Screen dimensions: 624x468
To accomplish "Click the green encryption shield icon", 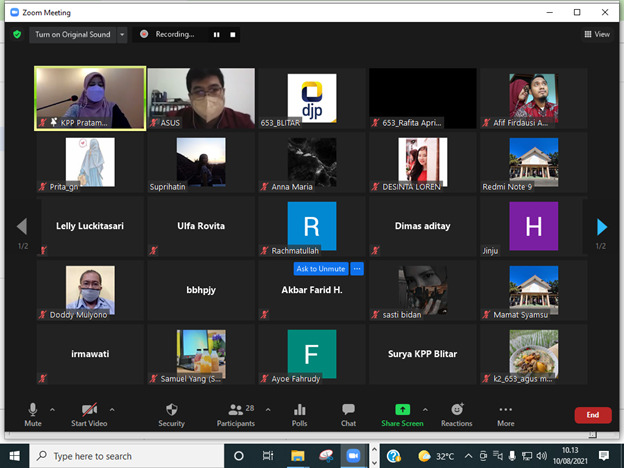I will [17, 34].
